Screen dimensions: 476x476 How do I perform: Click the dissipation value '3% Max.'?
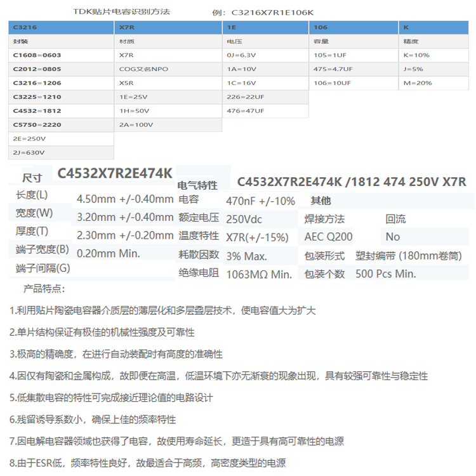click(246, 256)
